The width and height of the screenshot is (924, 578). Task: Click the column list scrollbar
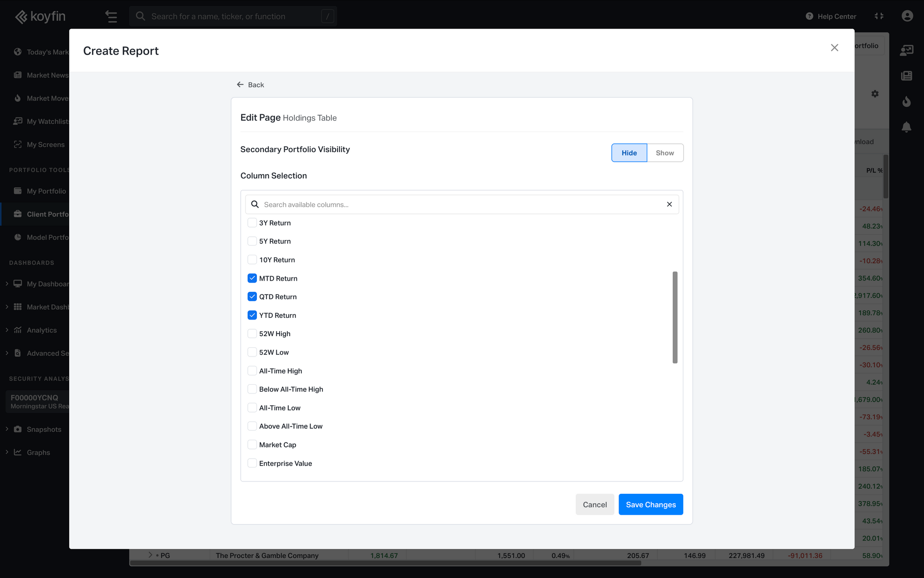(675, 317)
